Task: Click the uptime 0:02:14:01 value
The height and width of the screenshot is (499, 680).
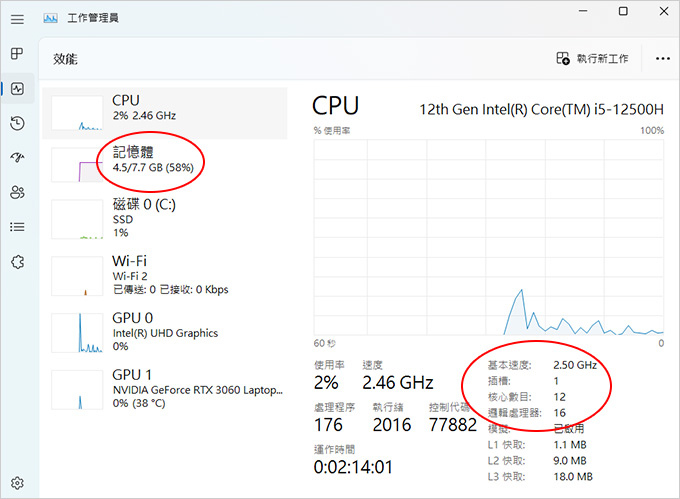Action: 353,467
